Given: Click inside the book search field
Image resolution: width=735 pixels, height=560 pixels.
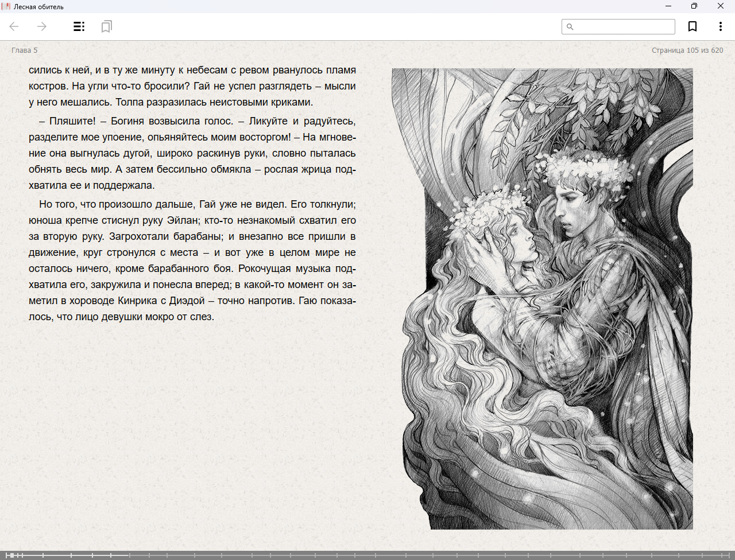Looking at the screenshot, I should click(x=623, y=27).
